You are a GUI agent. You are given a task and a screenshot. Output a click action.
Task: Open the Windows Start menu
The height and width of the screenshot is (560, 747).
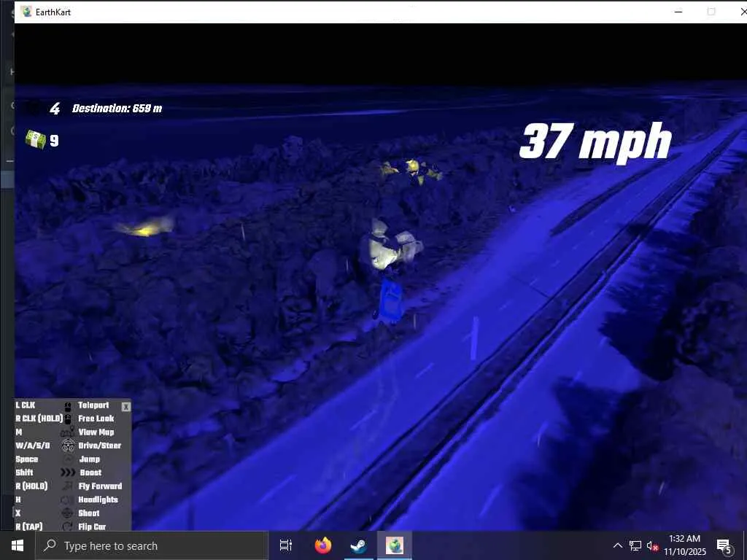tap(18, 545)
